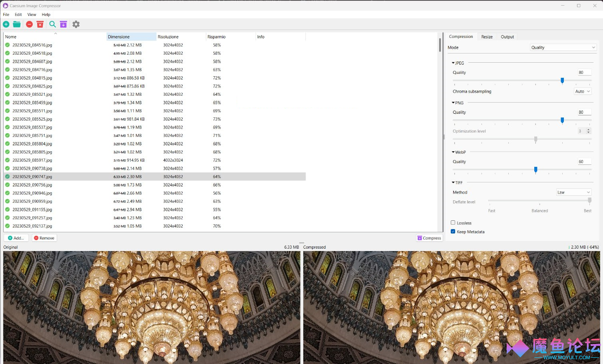
Task: Click the 4032x3024 resolution cell
Action: click(173, 160)
